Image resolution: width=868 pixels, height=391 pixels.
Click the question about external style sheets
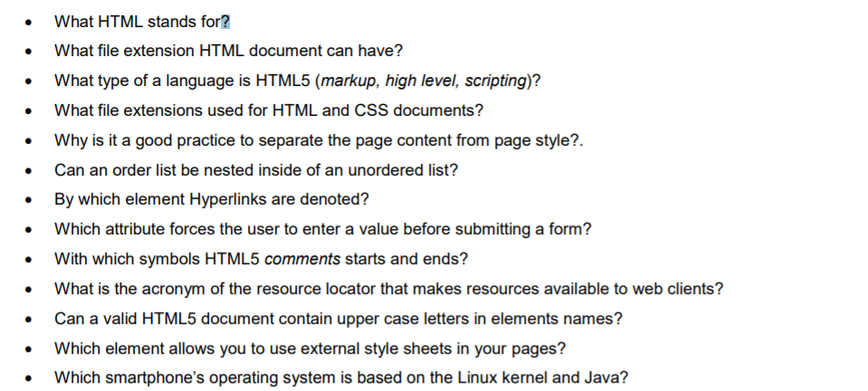pyautogui.click(x=310, y=348)
